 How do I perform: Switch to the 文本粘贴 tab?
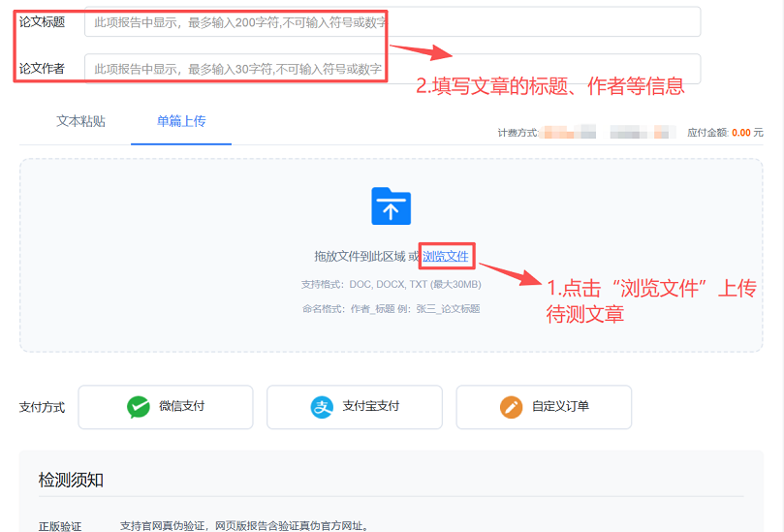tap(80, 122)
